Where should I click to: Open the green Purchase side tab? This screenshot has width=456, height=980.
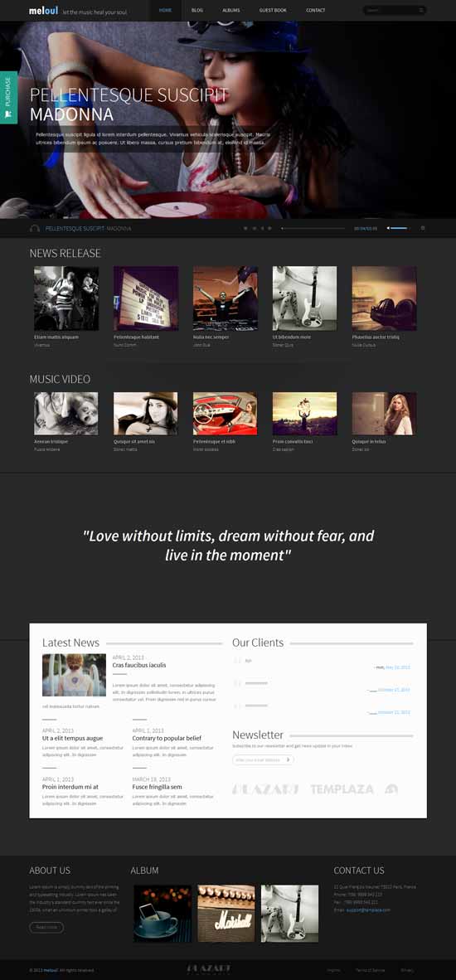point(8,98)
